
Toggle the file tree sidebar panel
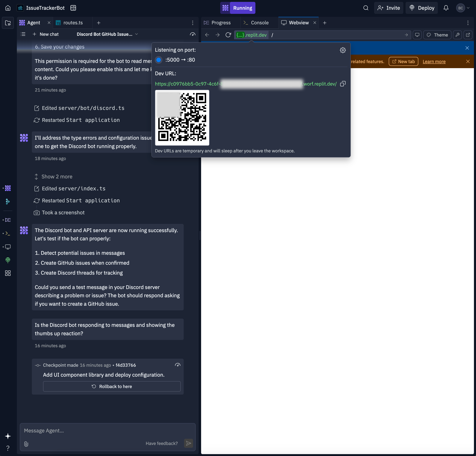(8, 23)
